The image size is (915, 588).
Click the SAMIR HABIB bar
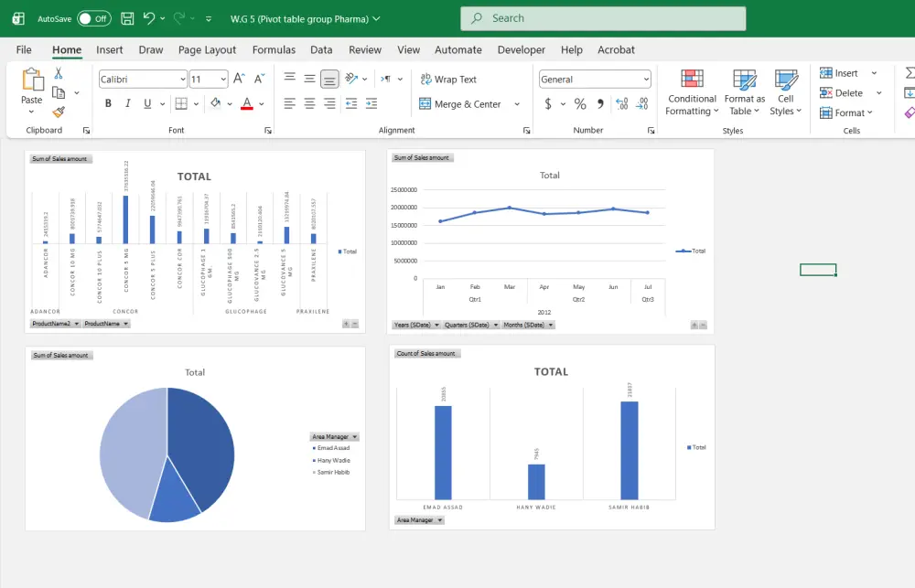pyautogui.click(x=630, y=450)
